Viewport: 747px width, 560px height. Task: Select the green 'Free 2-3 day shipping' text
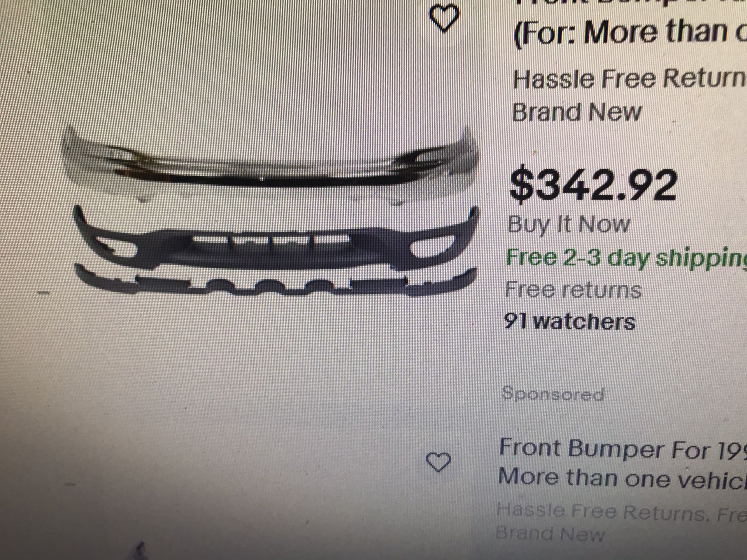coord(626,258)
